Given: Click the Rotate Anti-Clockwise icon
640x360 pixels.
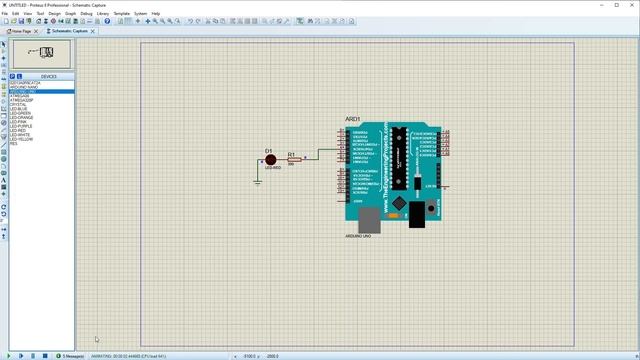Looking at the screenshot, I should 4,214.
